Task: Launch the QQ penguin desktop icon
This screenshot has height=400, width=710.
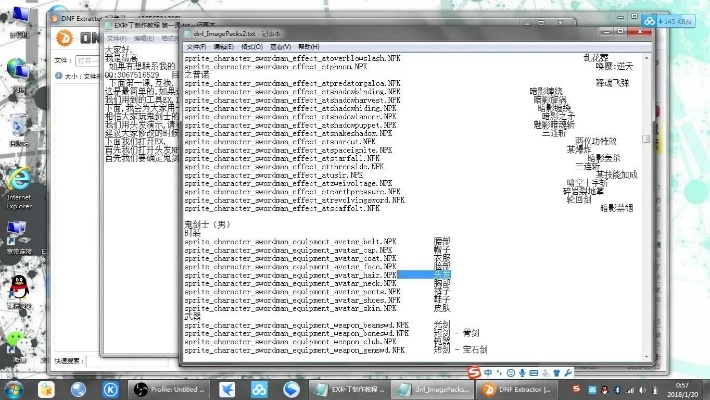Action: coord(16,290)
